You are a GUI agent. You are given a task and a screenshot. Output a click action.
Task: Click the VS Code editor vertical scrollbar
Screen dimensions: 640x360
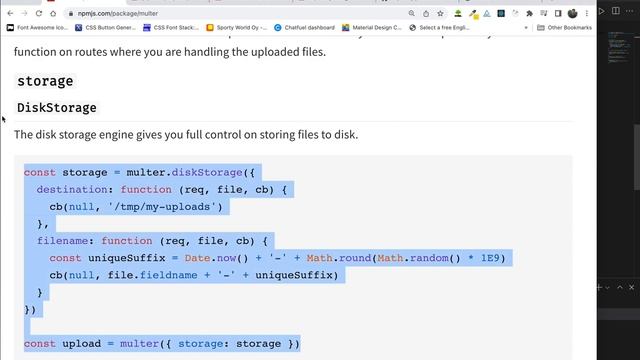(x=637, y=157)
